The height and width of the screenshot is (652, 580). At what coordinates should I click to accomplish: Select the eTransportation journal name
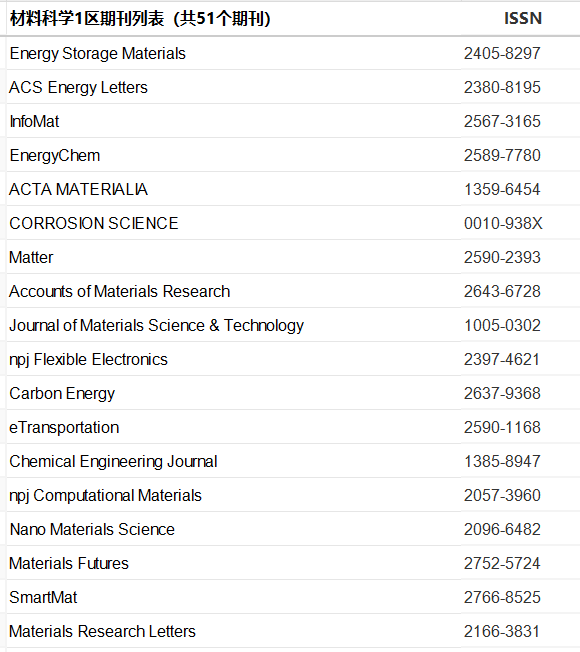pos(64,427)
